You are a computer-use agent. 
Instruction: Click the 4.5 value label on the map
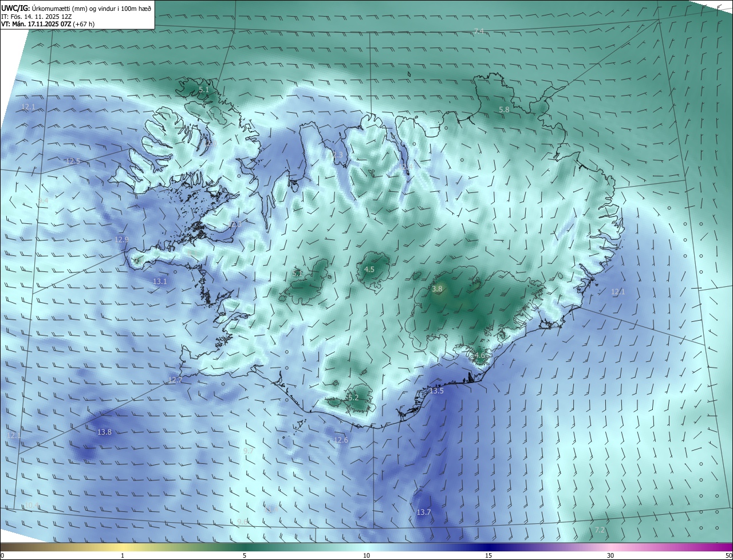369,269
